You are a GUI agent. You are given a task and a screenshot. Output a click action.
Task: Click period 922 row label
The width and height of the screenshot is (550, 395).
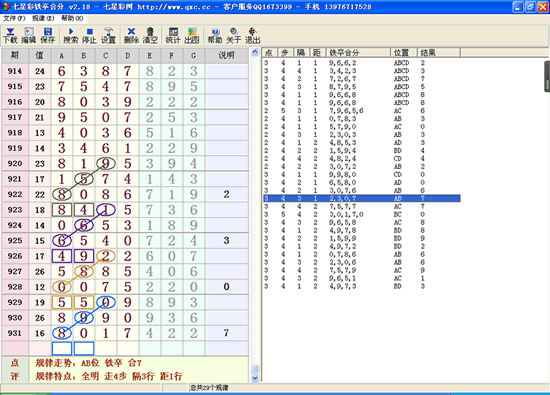[15, 194]
